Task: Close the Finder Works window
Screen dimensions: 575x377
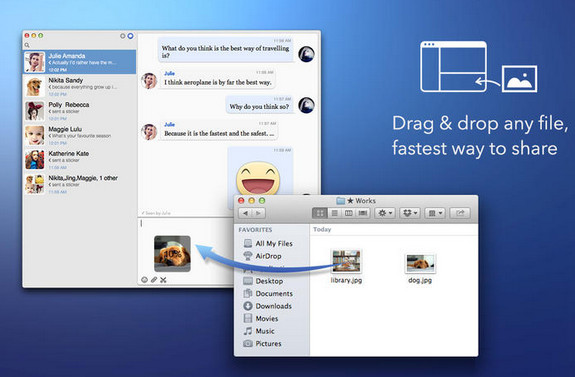Action: tap(241, 201)
